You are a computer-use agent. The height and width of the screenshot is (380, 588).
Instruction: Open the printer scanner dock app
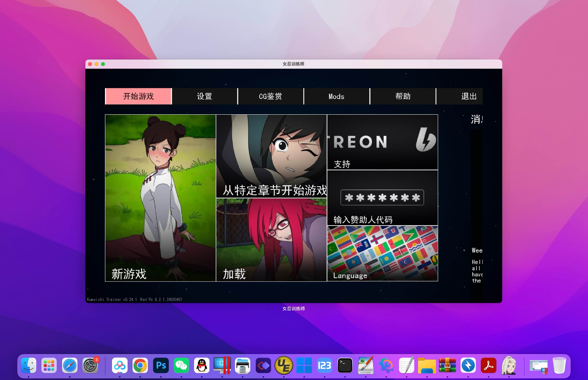pos(243,365)
